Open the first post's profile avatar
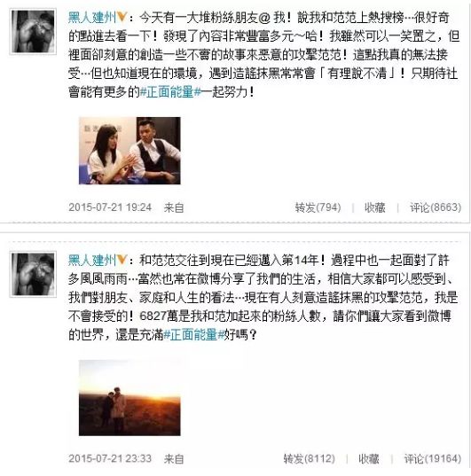Screen dimensions: 471x476 pos(33,32)
